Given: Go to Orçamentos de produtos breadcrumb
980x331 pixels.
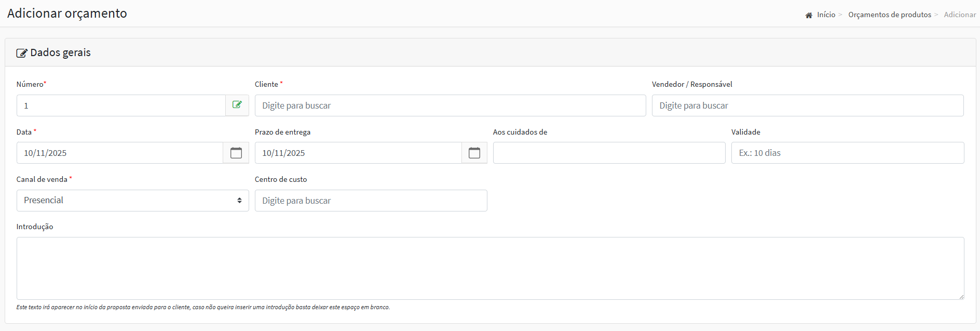Looking at the screenshot, I should pos(889,15).
